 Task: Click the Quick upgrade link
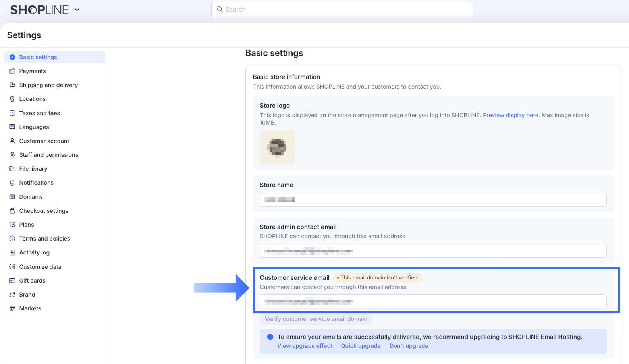pyautogui.click(x=361, y=346)
